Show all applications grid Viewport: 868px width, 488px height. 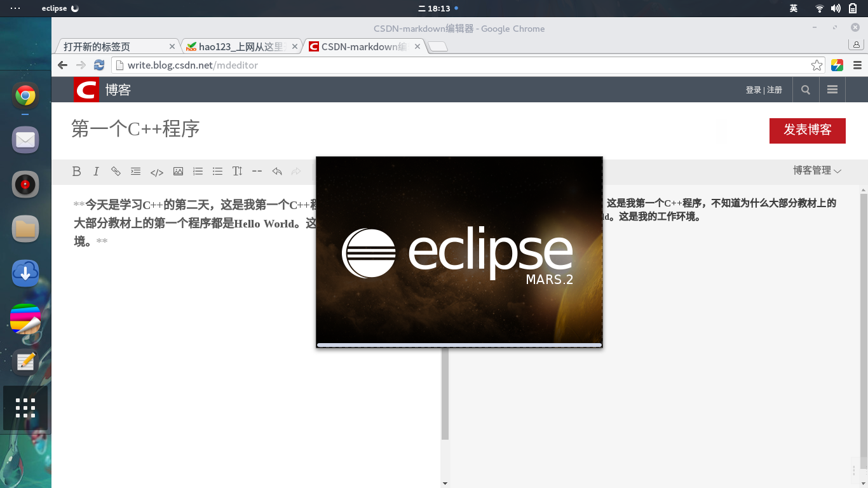pyautogui.click(x=25, y=408)
